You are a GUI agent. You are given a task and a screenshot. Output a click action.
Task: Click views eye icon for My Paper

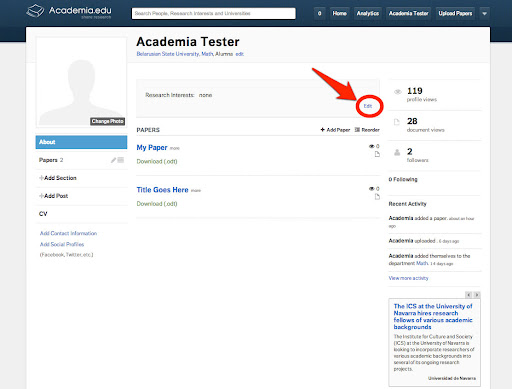[x=371, y=146]
